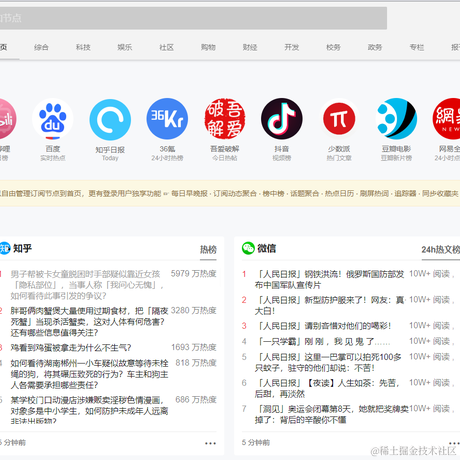Click the 1693 万热度 value
460x460 pixels.
(194, 347)
